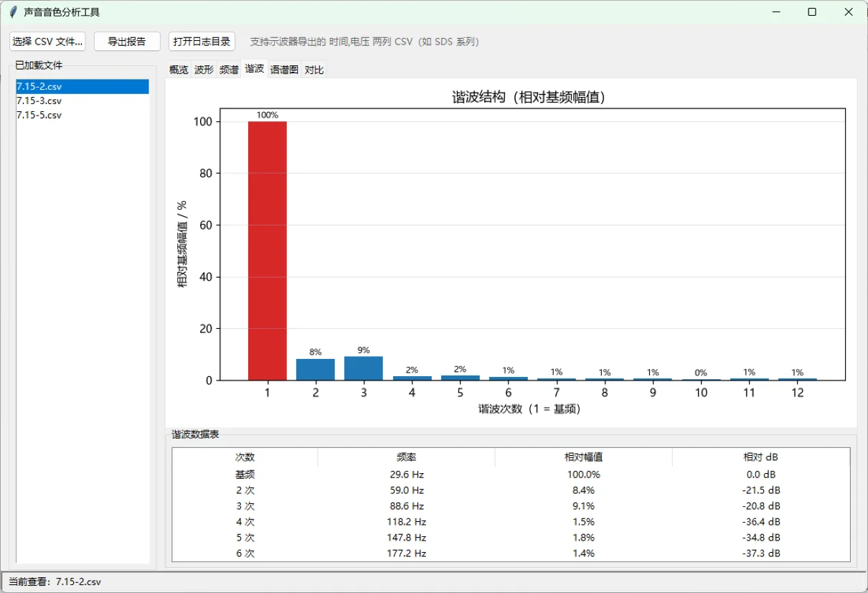The image size is (868, 593).
Task: Click the hint text starting with 支持示波器导出的
Action: (364, 42)
